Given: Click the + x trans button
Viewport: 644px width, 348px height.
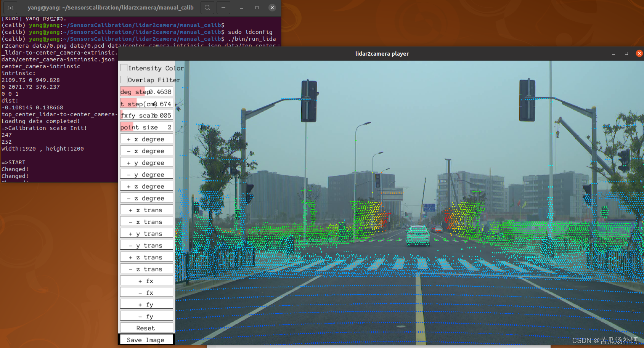Looking at the screenshot, I should point(146,209).
